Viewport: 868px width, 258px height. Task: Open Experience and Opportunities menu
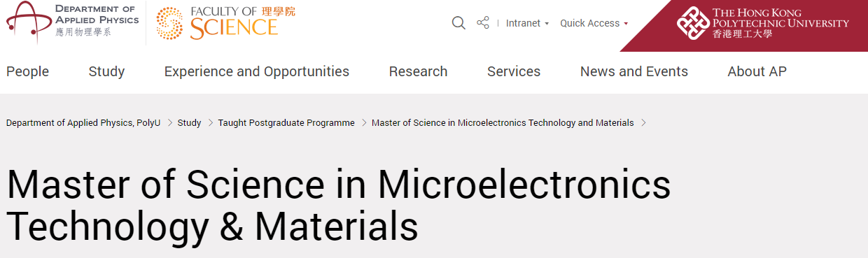tap(257, 71)
